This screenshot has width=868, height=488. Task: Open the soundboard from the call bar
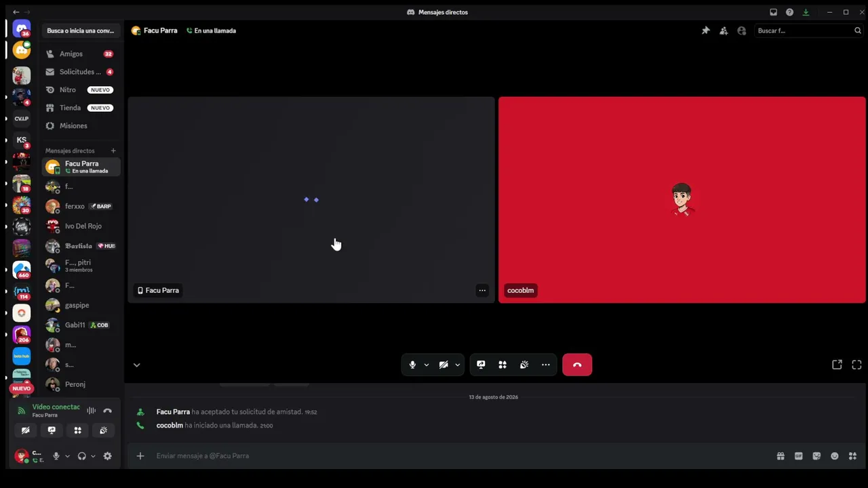point(524,365)
